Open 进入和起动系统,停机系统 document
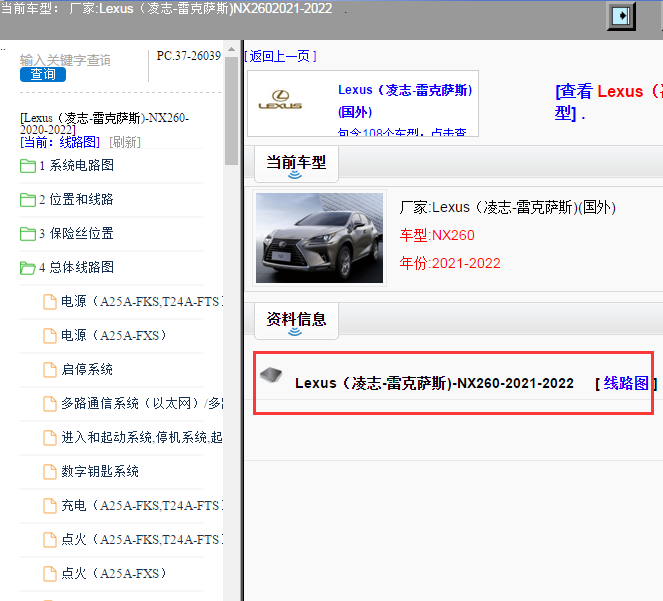The height and width of the screenshot is (601, 663). point(142,437)
